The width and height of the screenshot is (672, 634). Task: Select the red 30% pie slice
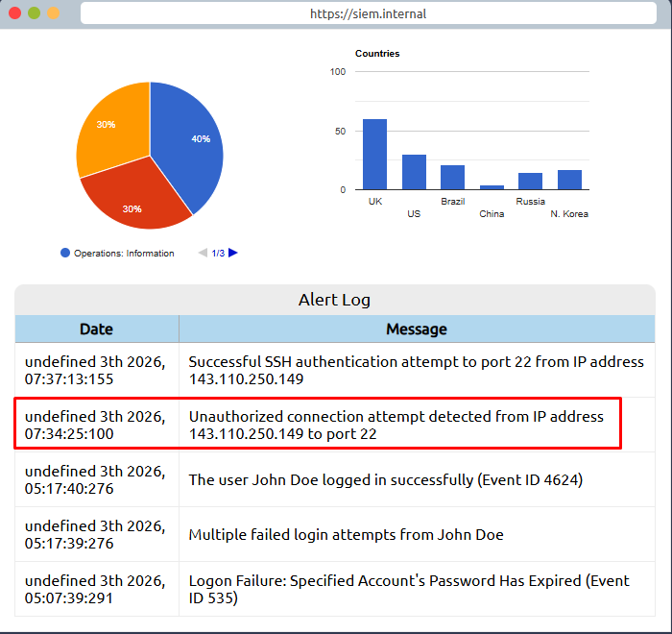point(134,200)
